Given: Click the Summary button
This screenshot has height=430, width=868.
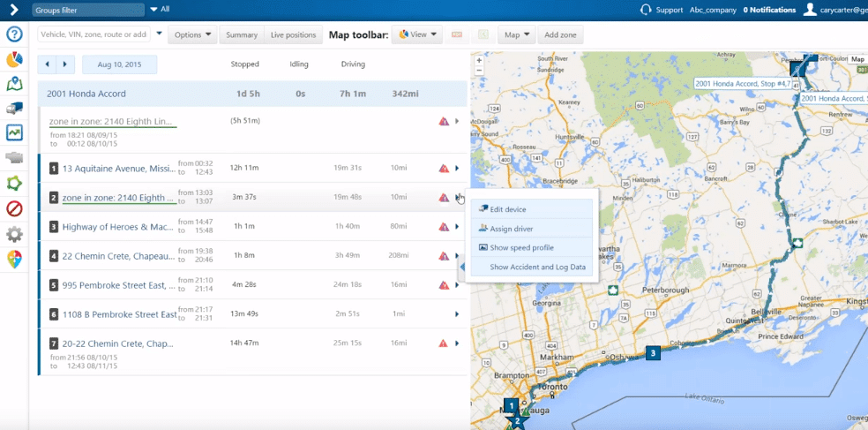Looking at the screenshot, I should tap(242, 34).
